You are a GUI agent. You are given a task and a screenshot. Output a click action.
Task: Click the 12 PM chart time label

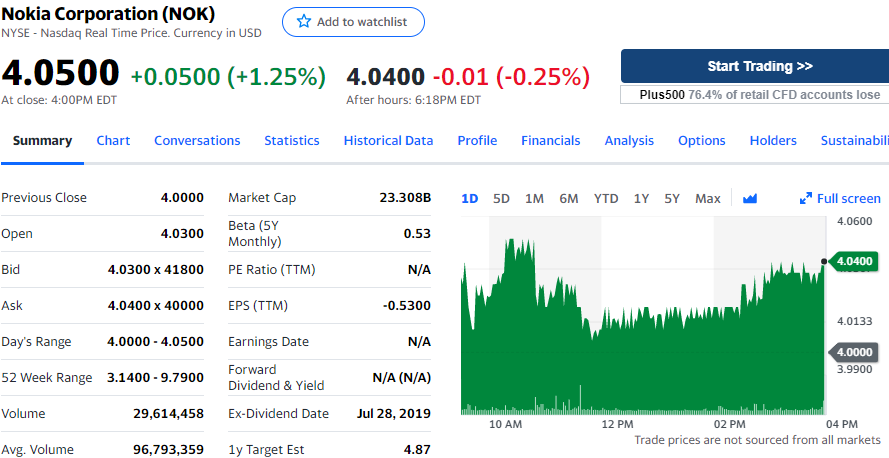pyautogui.click(x=617, y=425)
